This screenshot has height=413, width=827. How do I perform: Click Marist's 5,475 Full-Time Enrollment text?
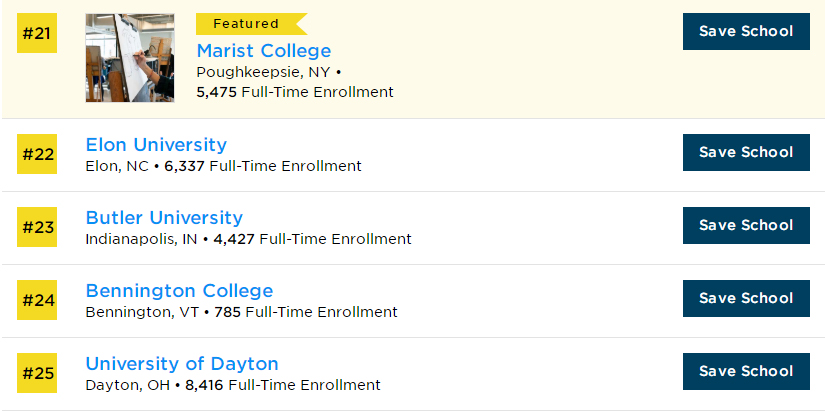point(295,92)
